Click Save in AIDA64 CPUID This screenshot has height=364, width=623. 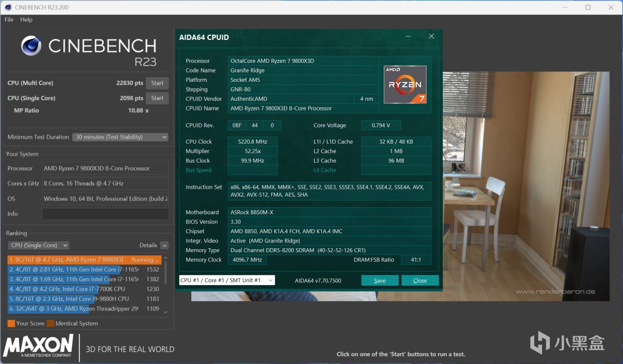click(380, 281)
